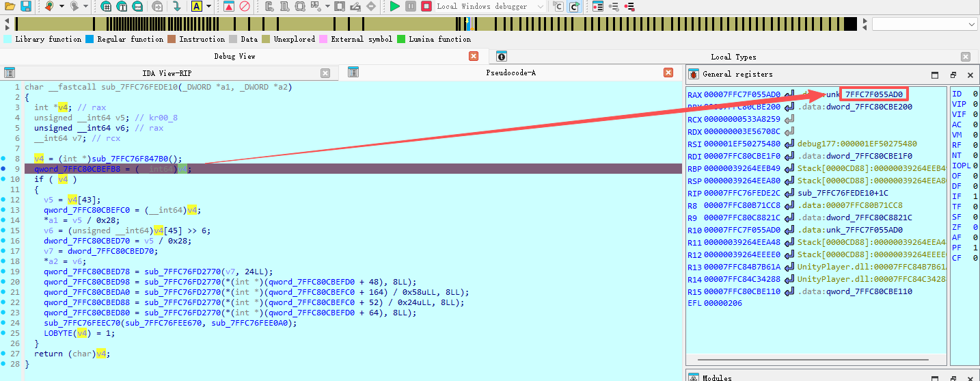
Task: Click the Regular function blue legend swatch
Action: [90, 39]
